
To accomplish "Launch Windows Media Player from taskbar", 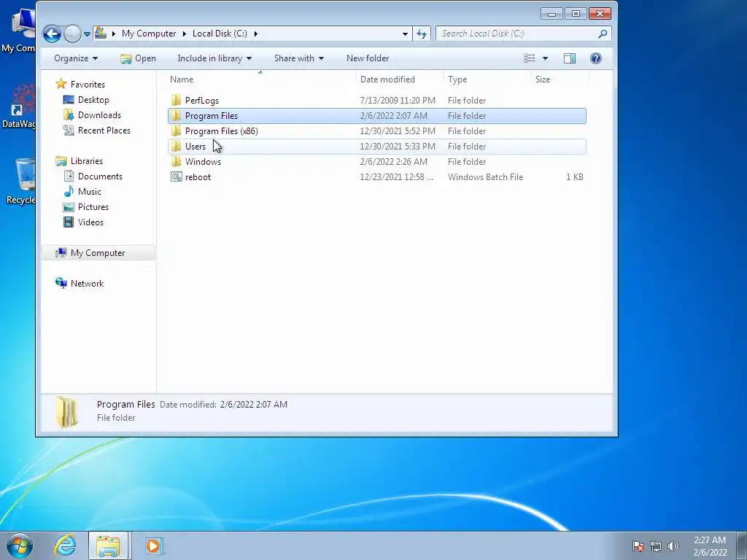I will click(x=153, y=545).
